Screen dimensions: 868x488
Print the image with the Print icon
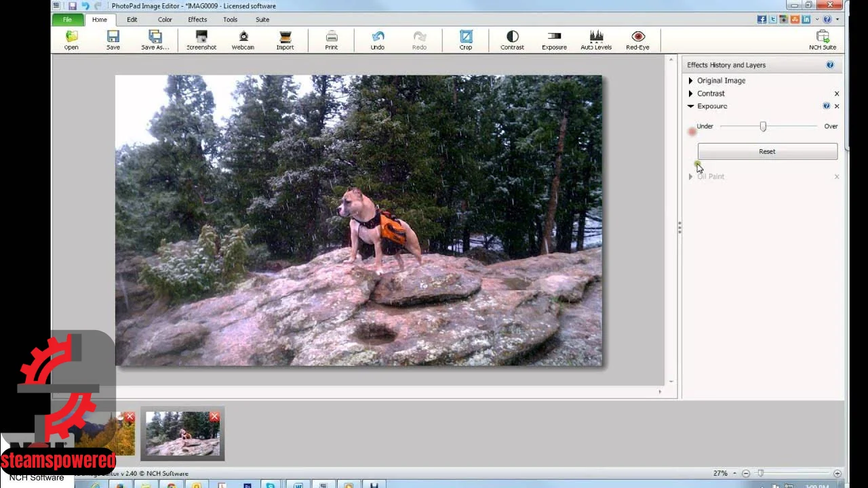(332, 41)
